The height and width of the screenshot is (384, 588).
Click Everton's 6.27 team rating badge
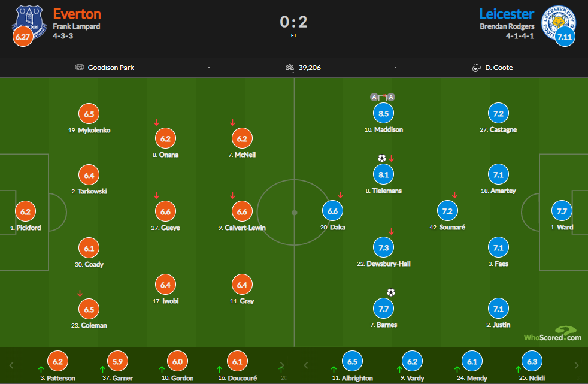point(24,37)
